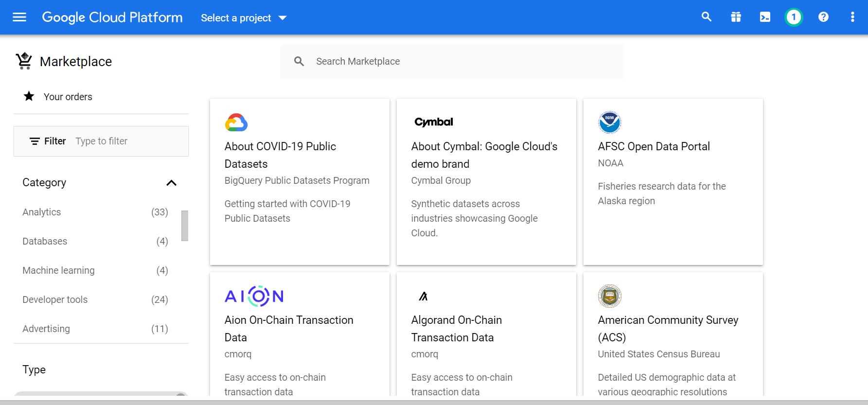Focus the Search Marketplace field
Viewport: 868px width, 405px height.
click(x=452, y=62)
